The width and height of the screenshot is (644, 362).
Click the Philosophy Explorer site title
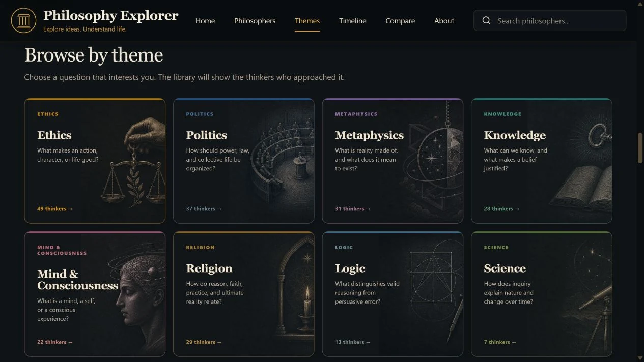(110, 16)
